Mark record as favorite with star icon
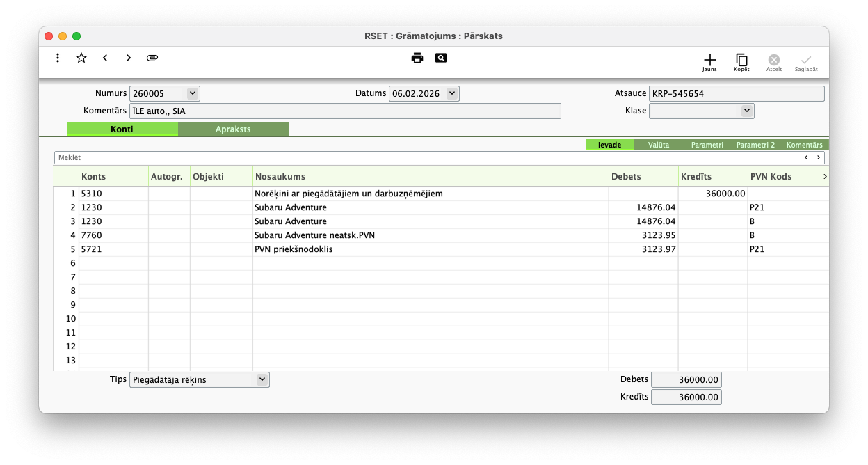Viewport: 868px width, 465px height. (81, 58)
